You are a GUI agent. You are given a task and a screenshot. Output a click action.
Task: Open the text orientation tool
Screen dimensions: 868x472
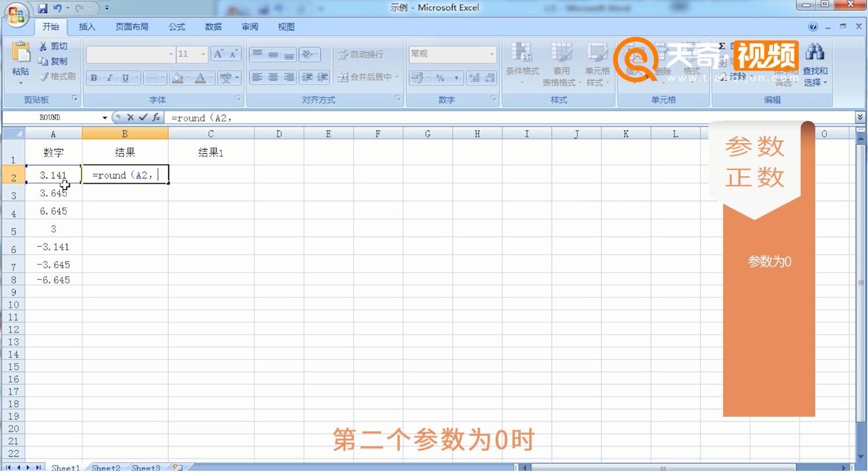point(310,55)
